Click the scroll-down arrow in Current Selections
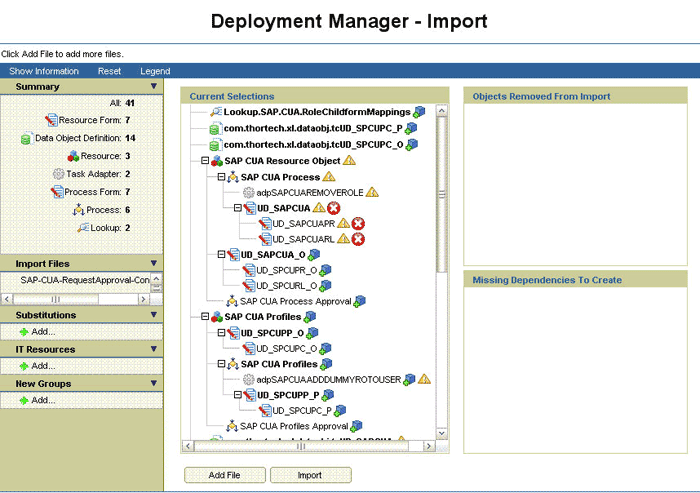 pos(442,433)
